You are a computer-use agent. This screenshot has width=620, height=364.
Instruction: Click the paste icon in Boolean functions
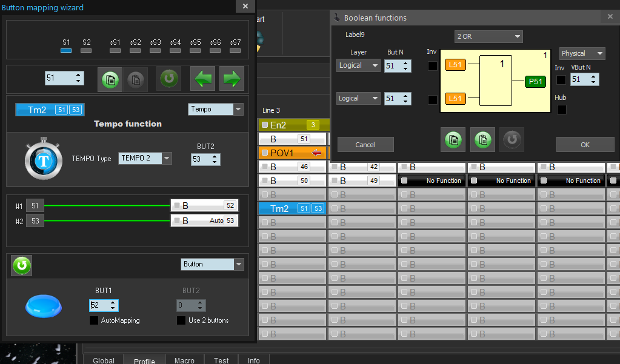483,139
